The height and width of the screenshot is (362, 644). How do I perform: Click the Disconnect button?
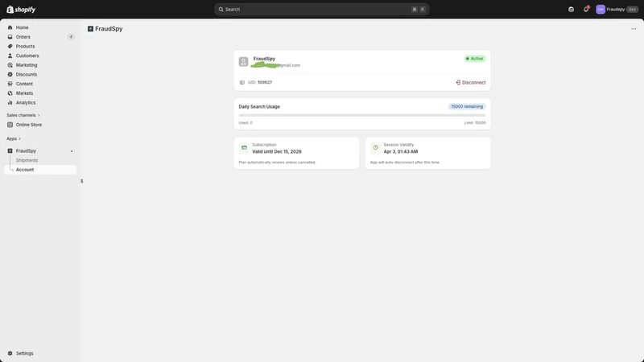pyautogui.click(x=471, y=83)
